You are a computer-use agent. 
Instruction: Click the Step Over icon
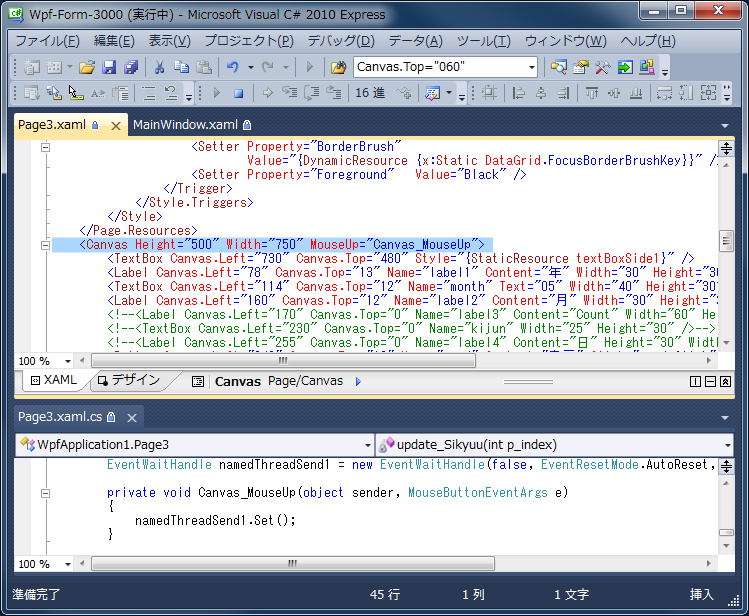[311, 93]
